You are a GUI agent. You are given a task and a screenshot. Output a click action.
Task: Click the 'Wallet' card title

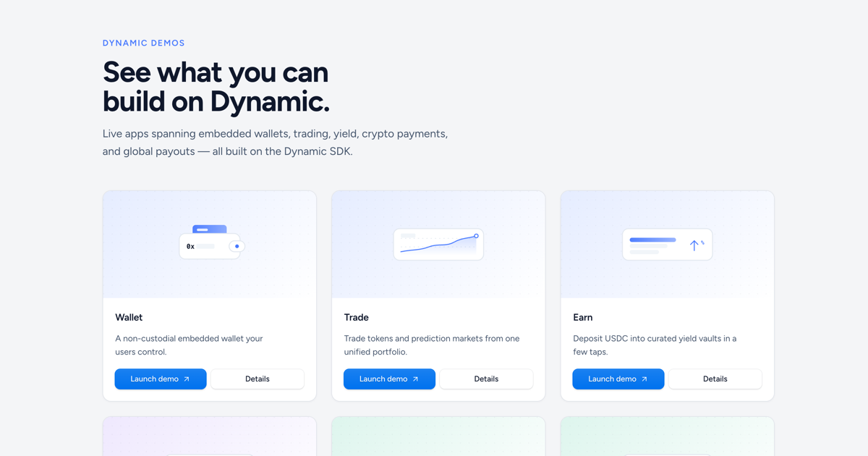click(129, 317)
